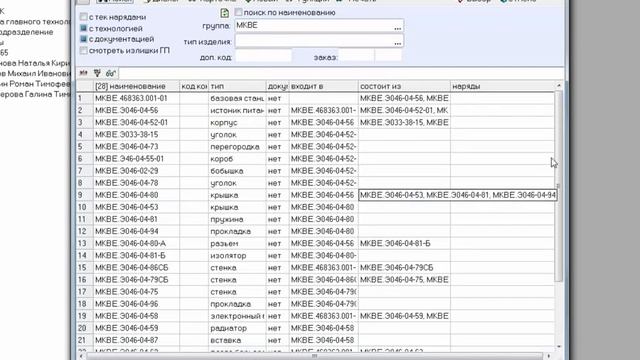640x360 pixels.
Task: Select the cell МКВЕ.Э046-04-80 in the name column
Action: pos(136,195)
